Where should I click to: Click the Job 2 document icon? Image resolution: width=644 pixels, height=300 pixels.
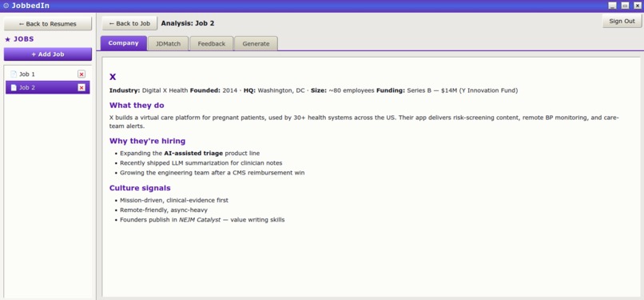[x=14, y=87]
